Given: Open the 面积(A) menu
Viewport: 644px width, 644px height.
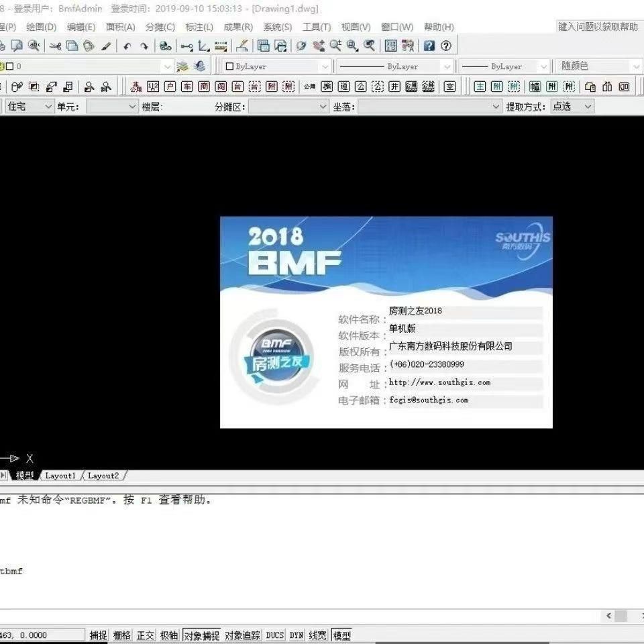Looking at the screenshot, I should (120, 27).
